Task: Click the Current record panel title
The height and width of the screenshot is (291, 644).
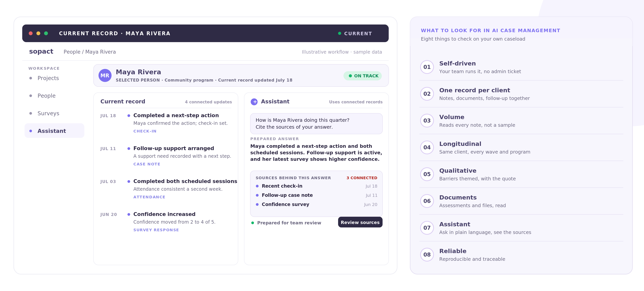Action: (122, 101)
